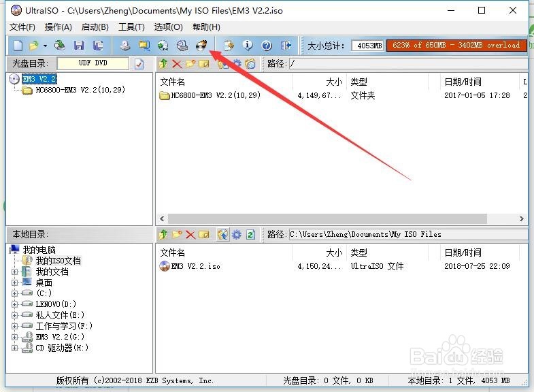Image resolution: width=534 pixels, height=392 pixels.
Task: Click the gear icon in local toolbar
Action: point(237,234)
